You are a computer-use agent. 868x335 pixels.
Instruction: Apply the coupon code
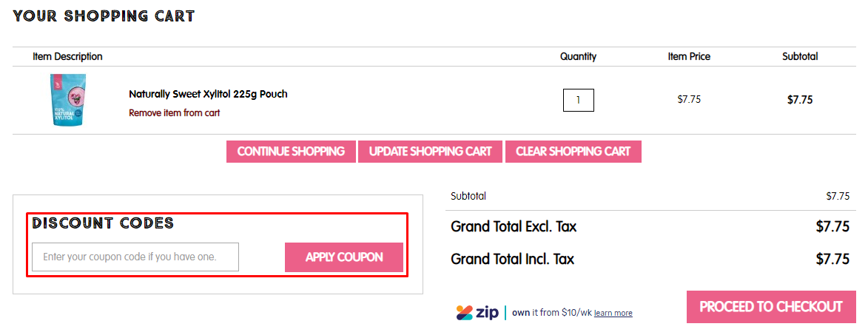point(344,257)
